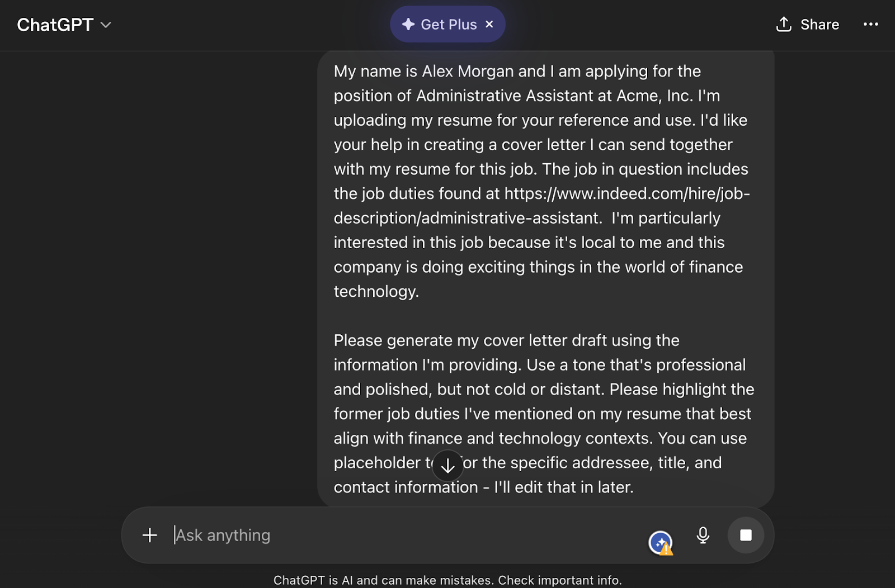Click the white square stop icon
895x588 pixels.
click(746, 535)
